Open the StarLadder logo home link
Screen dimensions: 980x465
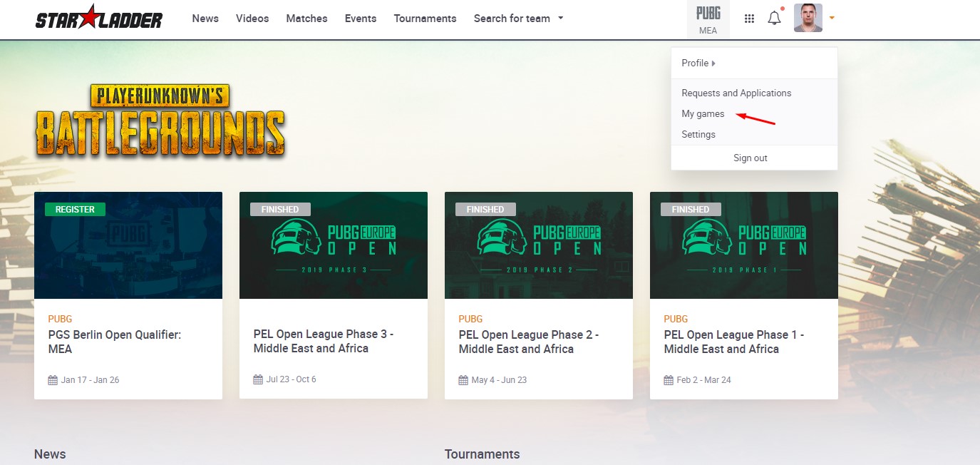point(99,18)
